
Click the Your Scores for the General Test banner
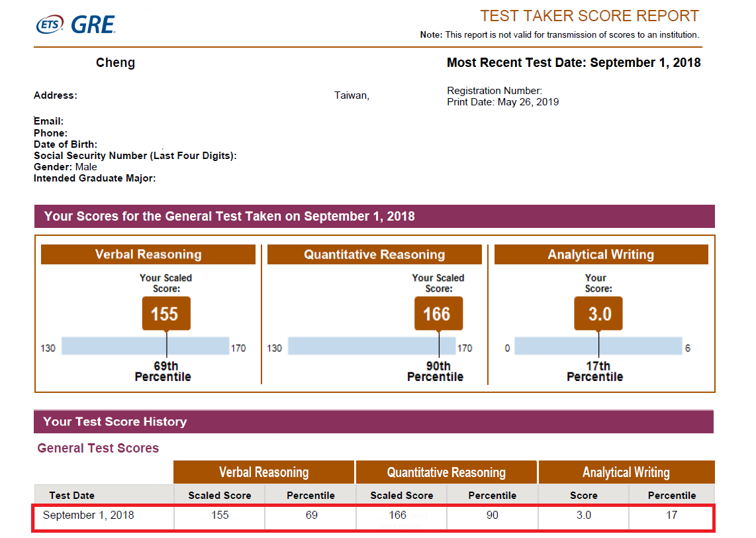coord(375,216)
